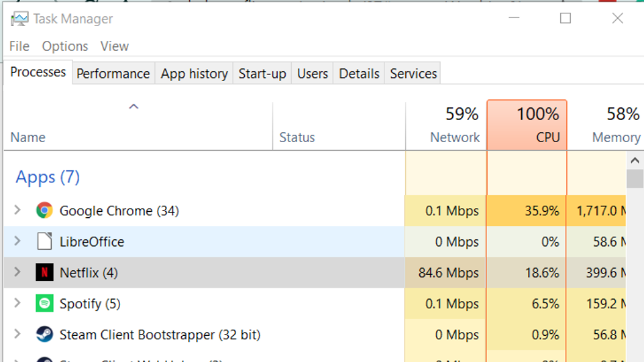The image size is (644, 362).
Task: Open the Options menu
Action: click(x=65, y=46)
